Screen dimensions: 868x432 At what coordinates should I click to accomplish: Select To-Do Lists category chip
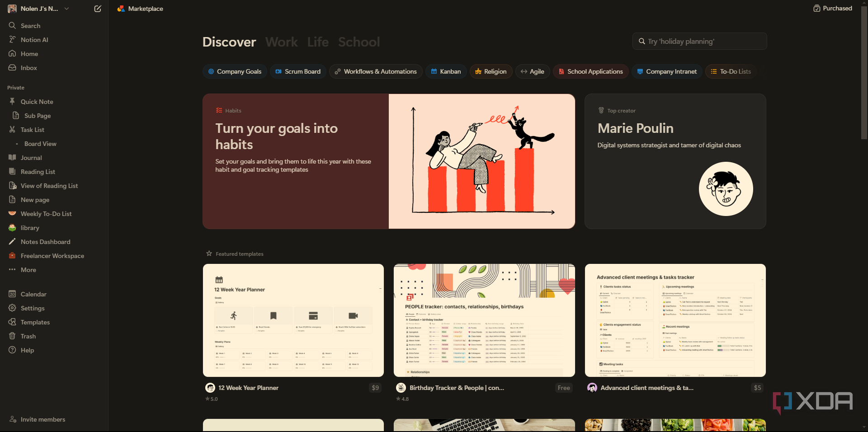click(731, 71)
